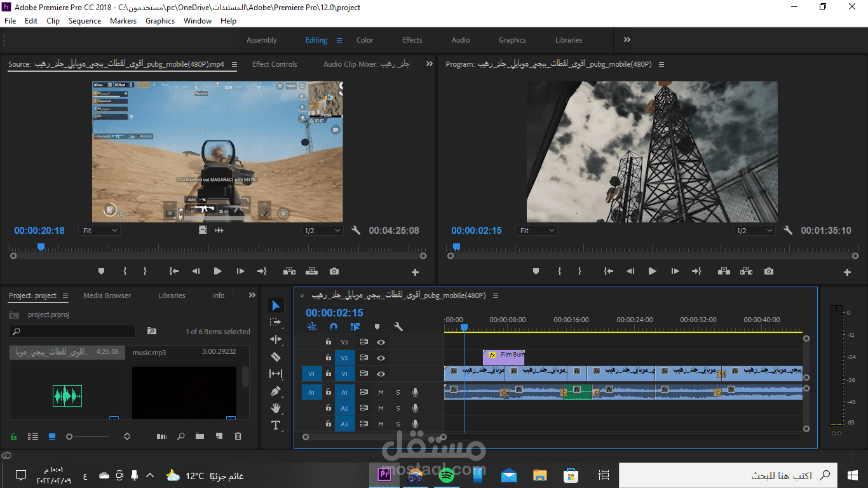Export frame from Source monitor
This screenshot has width=868, height=488.
[334, 271]
